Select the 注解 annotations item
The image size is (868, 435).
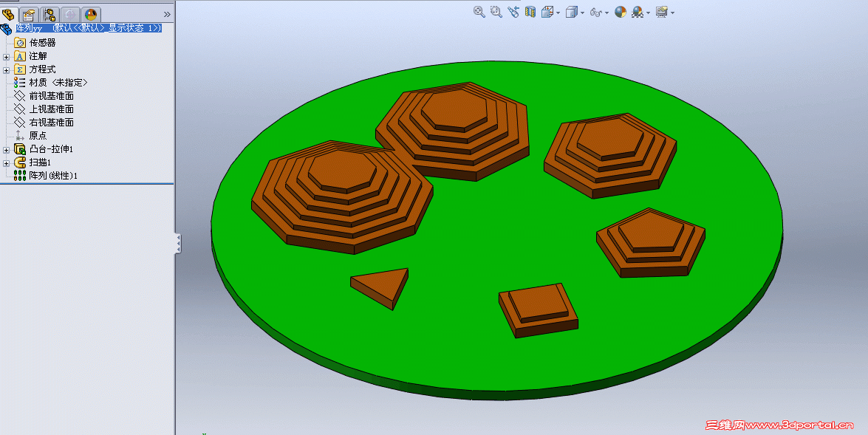tap(38, 56)
